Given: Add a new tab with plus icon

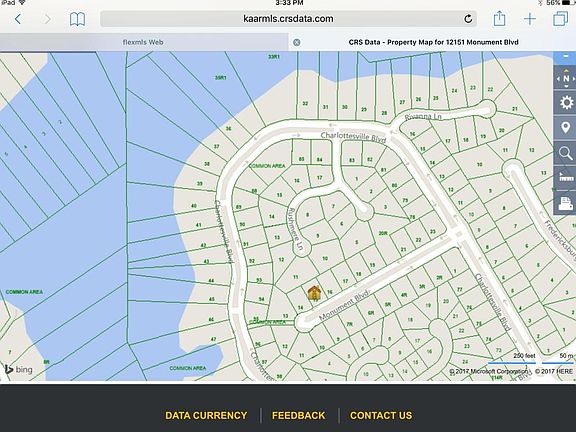Looking at the screenshot, I should click(530, 19).
